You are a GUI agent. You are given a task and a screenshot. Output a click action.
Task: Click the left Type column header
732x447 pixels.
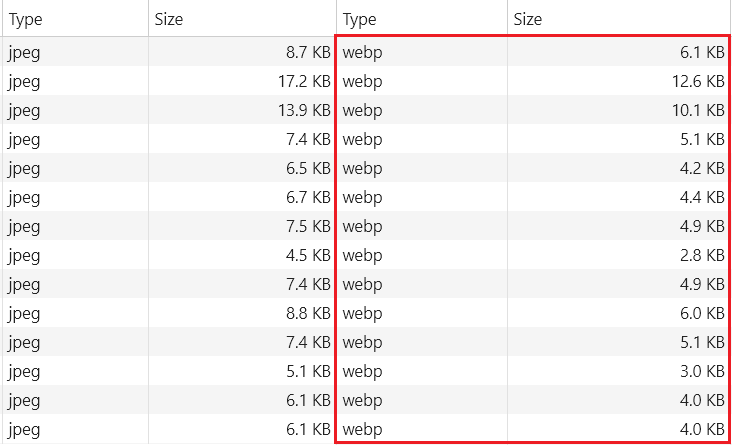tap(75, 19)
